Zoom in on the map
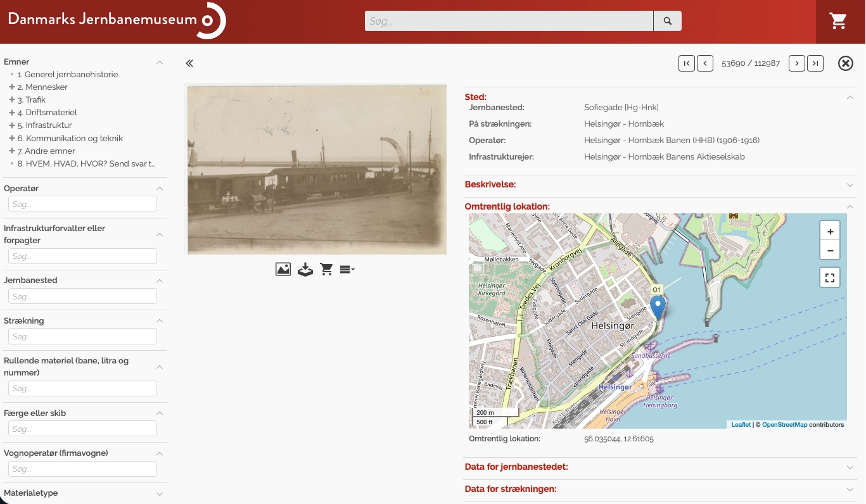 tap(830, 232)
